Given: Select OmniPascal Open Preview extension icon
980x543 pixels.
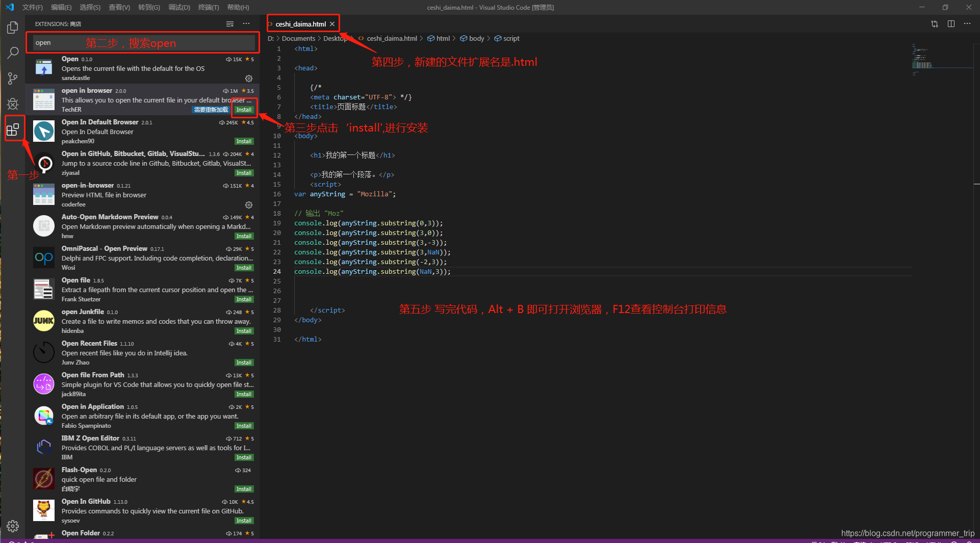Looking at the screenshot, I should click(x=44, y=257).
